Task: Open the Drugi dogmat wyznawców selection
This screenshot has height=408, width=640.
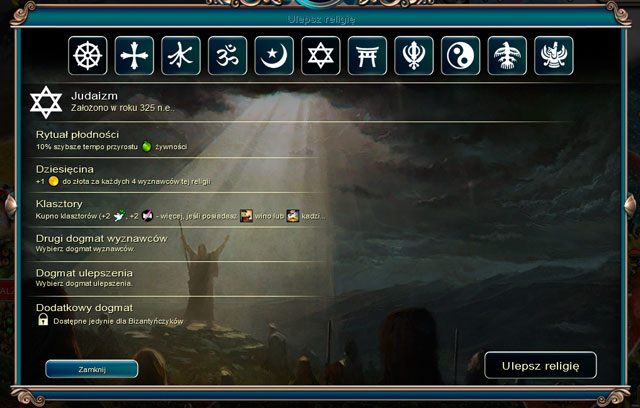Action: (x=178, y=244)
